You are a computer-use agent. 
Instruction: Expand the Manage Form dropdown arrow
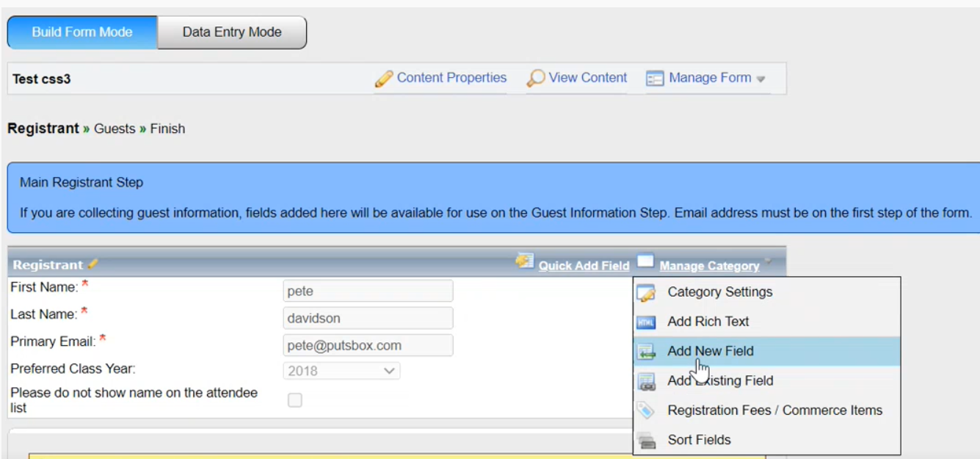(761, 79)
